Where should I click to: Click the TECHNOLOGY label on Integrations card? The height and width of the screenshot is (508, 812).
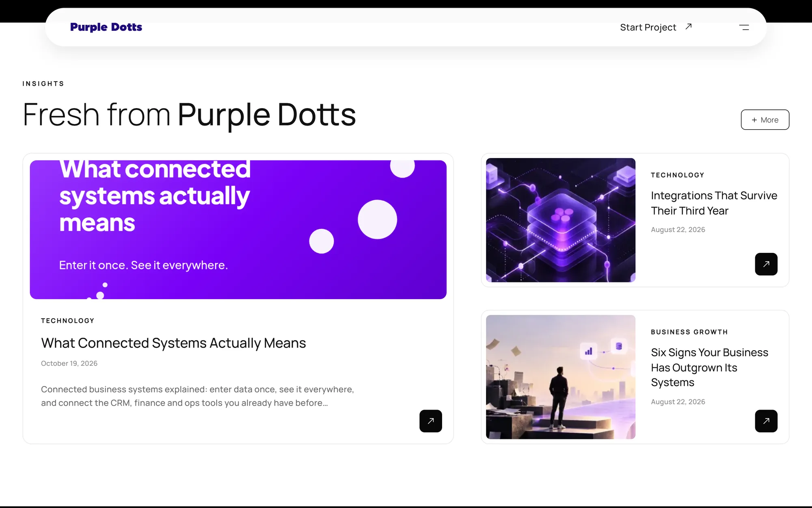pyautogui.click(x=678, y=175)
